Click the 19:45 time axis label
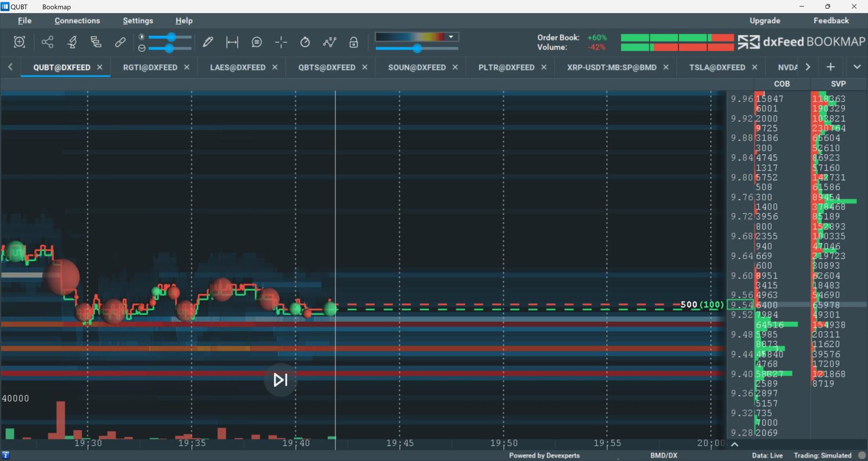868x461 pixels. tap(400, 443)
